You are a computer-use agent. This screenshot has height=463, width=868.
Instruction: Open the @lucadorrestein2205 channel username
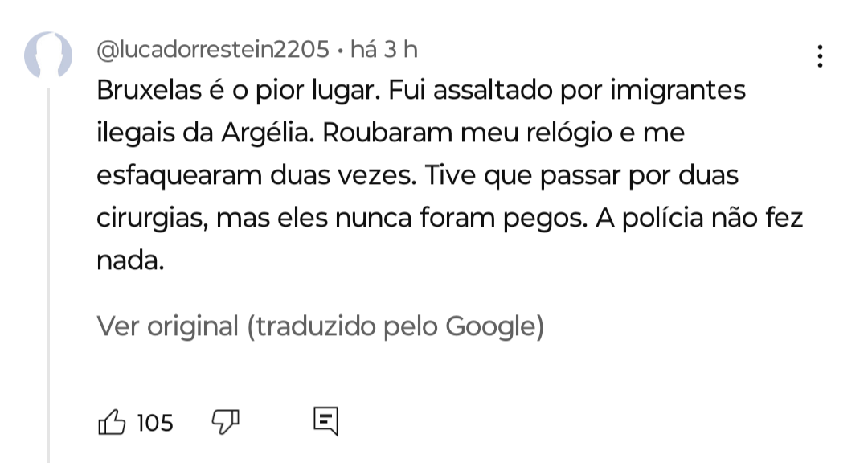(x=212, y=50)
